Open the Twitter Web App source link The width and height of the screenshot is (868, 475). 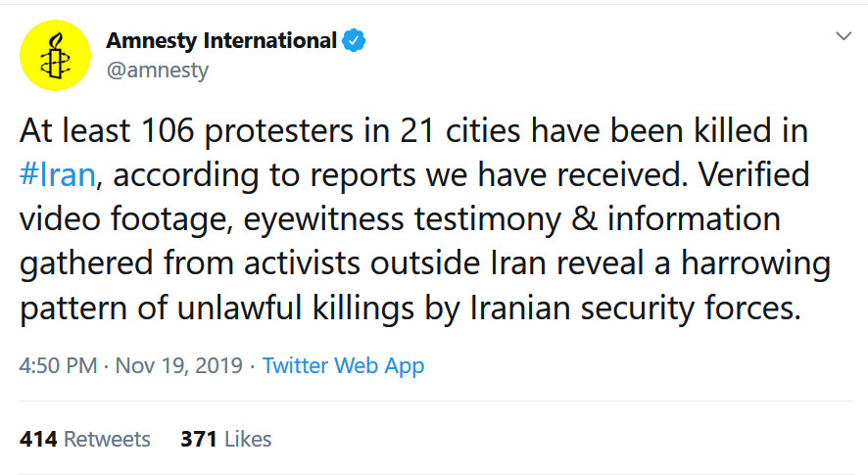coord(343,366)
